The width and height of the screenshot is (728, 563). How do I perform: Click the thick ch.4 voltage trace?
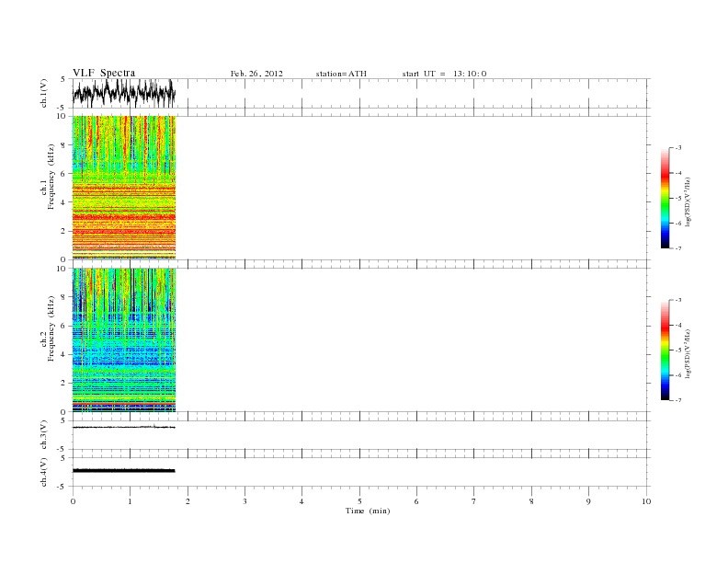124,471
